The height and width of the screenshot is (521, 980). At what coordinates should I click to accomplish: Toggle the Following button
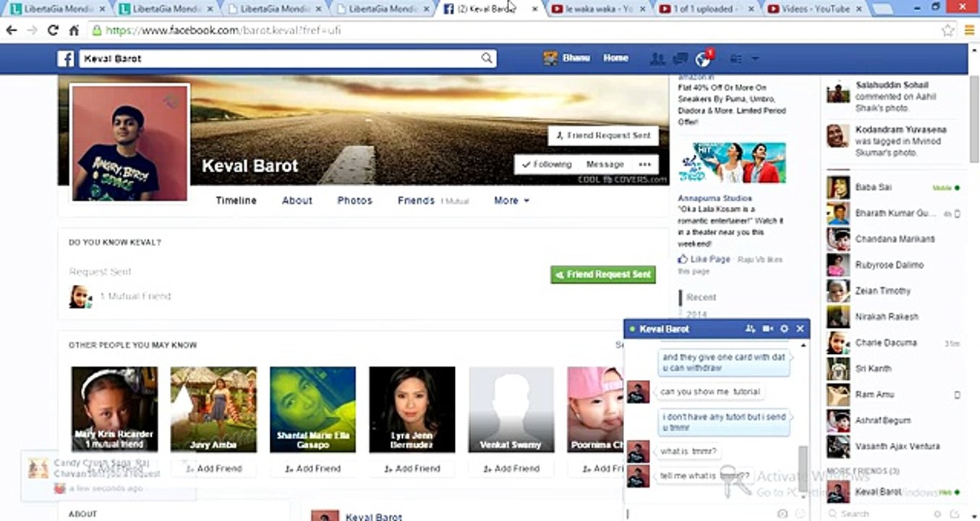coord(546,164)
